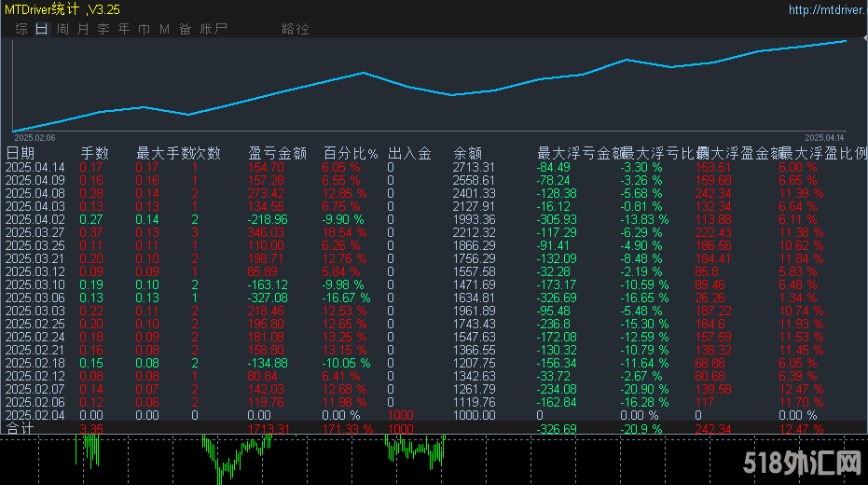Click the 2212.32 balance value
The height and width of the screenshot is (485, 868).
(474, 232)
